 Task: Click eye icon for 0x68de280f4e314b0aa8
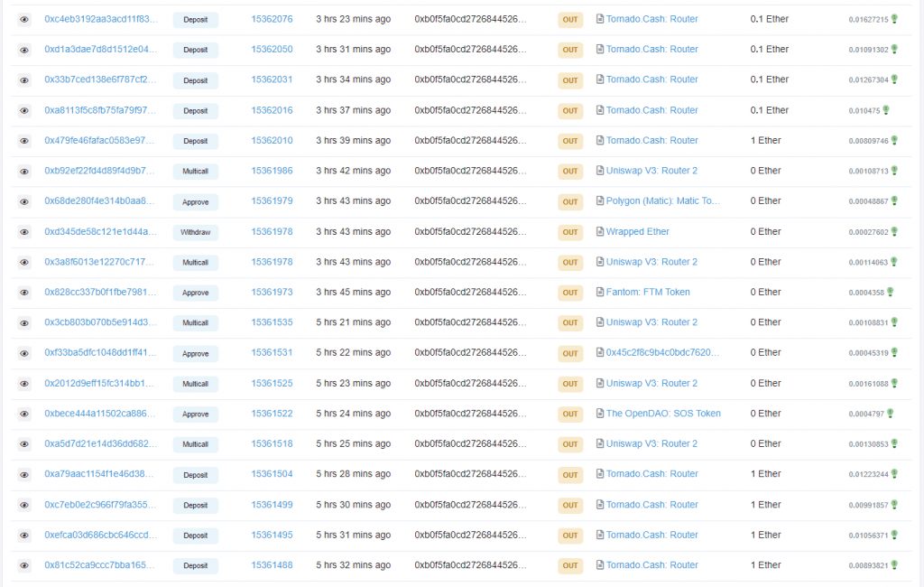click(x=24, y=201)
